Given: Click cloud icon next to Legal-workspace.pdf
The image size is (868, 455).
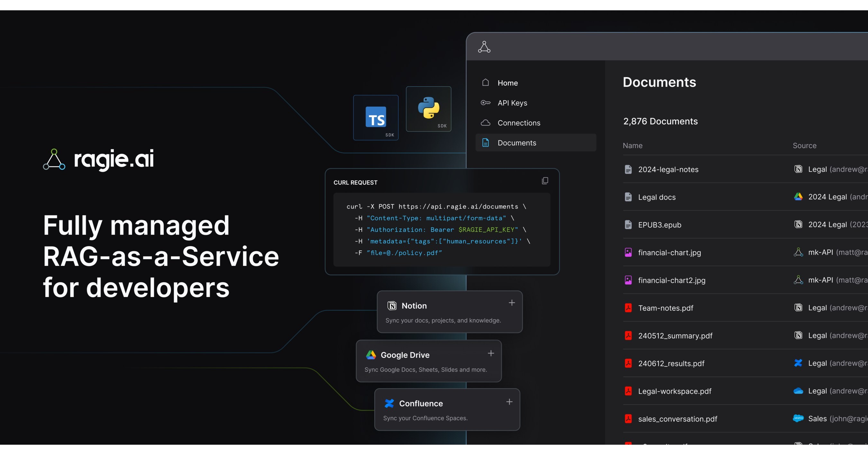Looking at the screenshot, I should pos(798,391).
